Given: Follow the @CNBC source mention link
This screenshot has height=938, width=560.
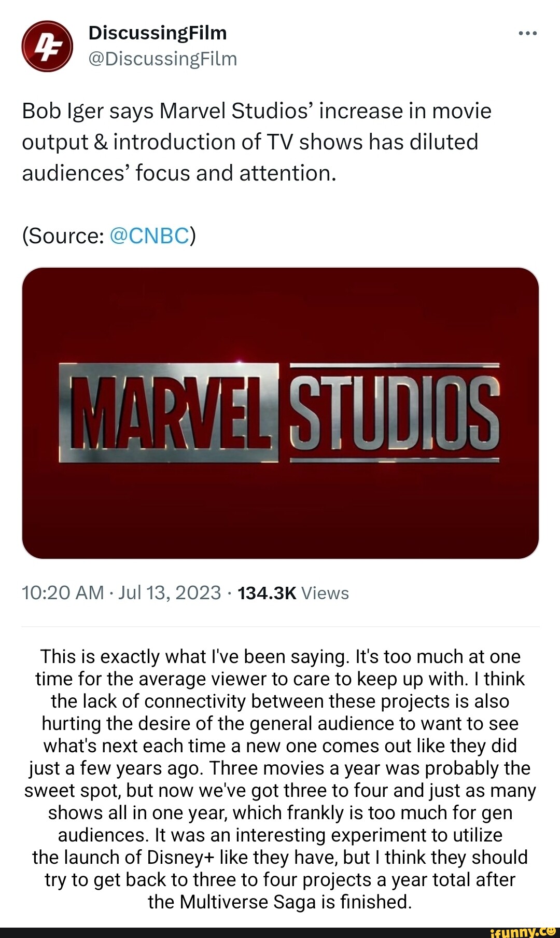Looking at the screenshot, I should click(x=150, y=236).
